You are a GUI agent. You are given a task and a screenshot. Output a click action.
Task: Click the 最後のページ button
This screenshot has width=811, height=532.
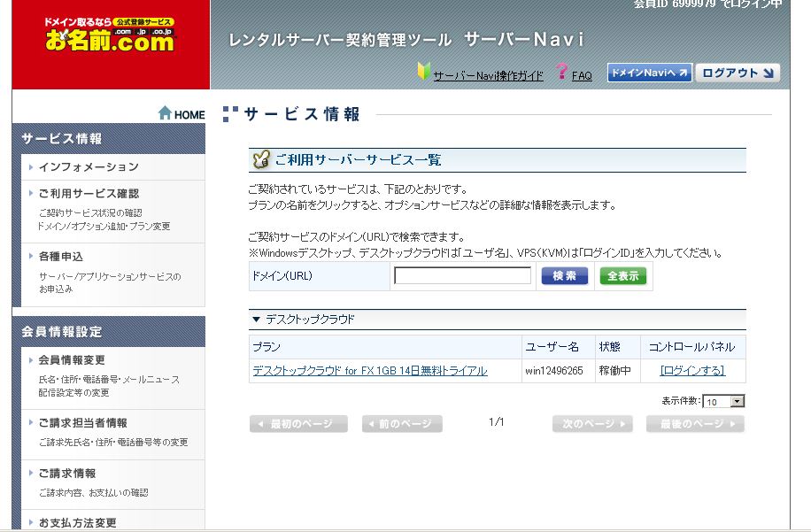pyautogui.click(x=695, y=424)
